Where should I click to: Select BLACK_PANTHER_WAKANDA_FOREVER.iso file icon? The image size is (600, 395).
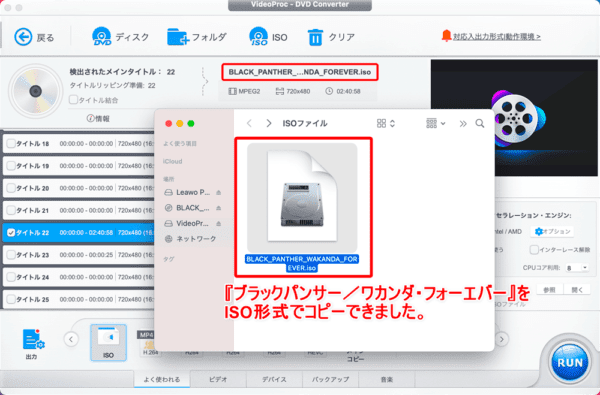point(302,198)
